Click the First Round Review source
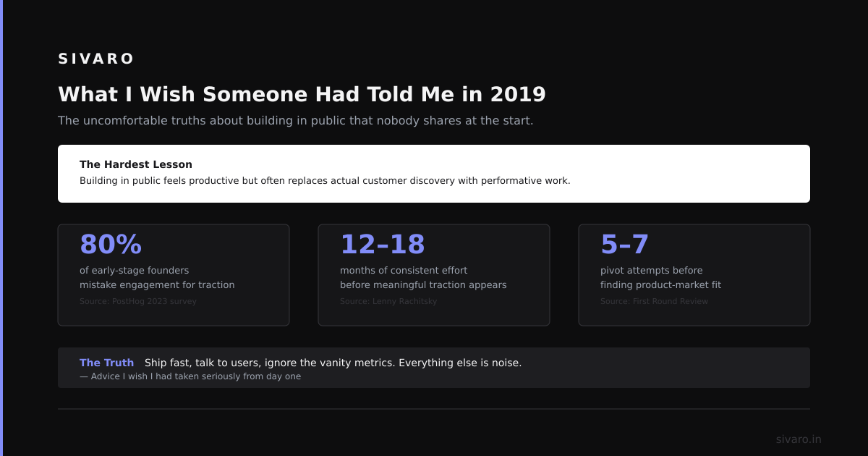This screenshot has height=456, width=868. pos(654,301)
